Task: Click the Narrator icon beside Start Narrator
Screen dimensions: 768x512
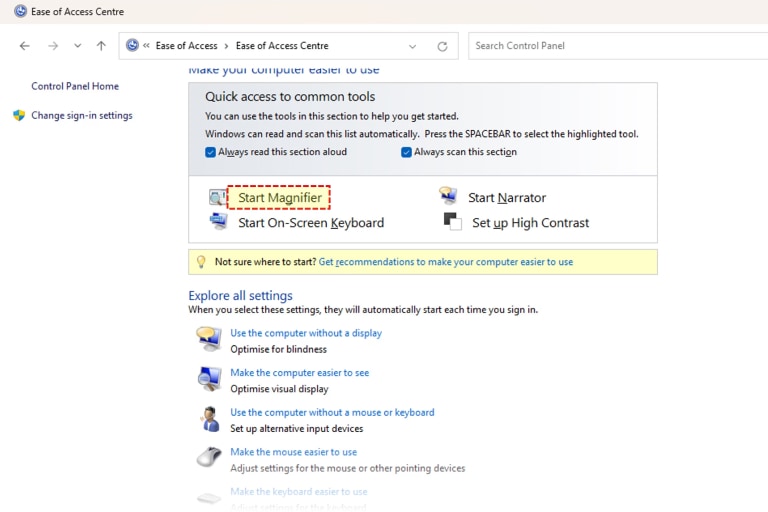Action: (x=449, y=197)
